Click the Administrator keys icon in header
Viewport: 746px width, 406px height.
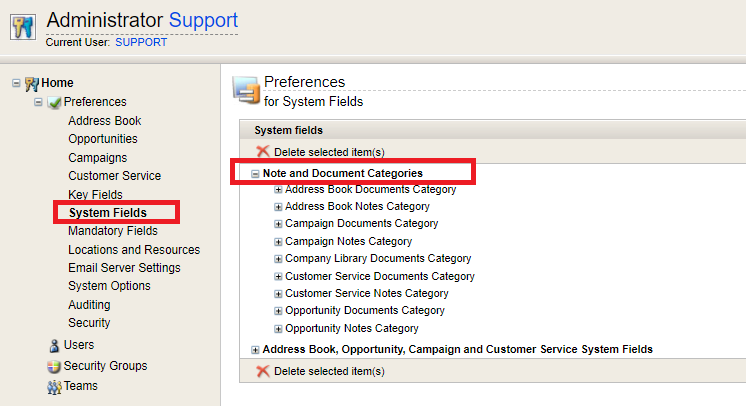(23, 27)
